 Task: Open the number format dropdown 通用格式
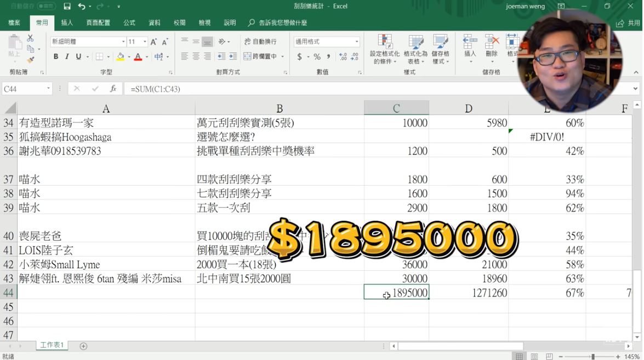(x=356, y=42)
